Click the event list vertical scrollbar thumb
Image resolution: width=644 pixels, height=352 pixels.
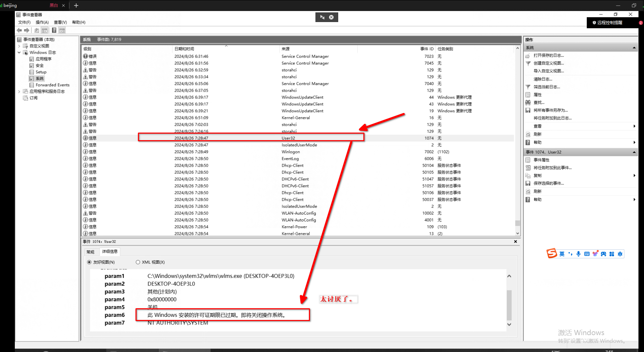coord(517,223)
